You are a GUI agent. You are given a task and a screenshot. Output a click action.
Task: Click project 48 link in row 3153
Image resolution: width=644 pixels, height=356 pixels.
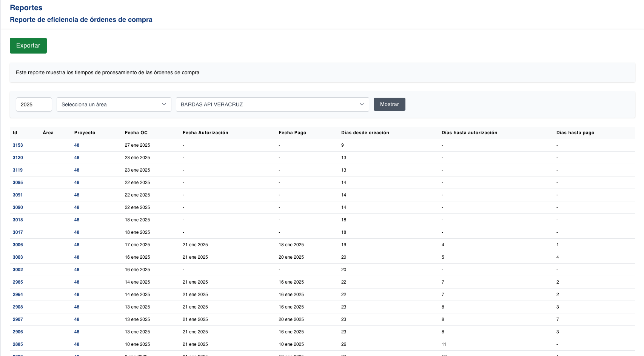(x=77, y=145)
